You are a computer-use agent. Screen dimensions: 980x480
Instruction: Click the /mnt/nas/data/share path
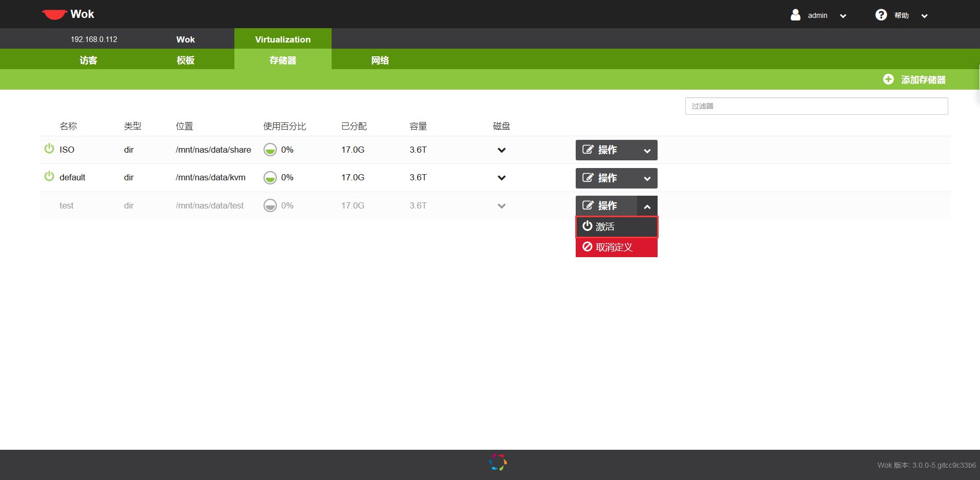coord(213,150)
